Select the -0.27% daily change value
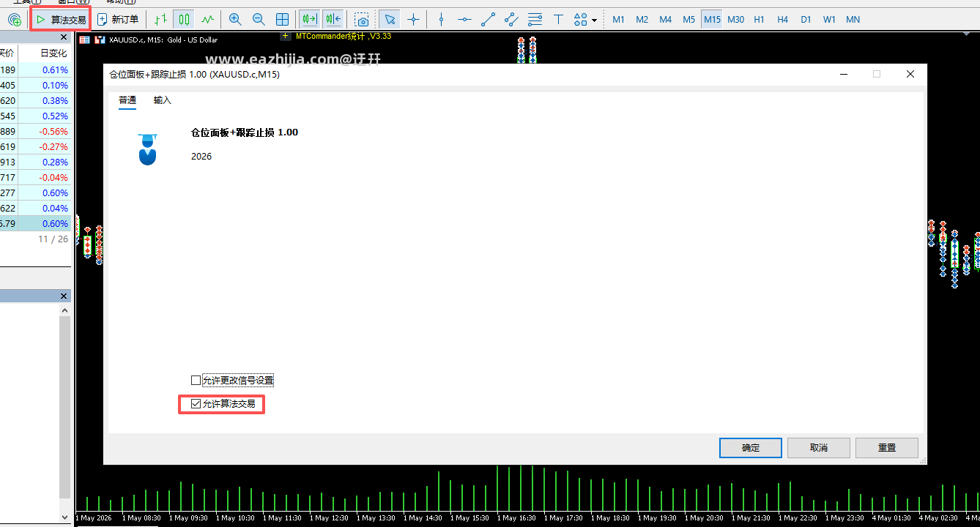The image size is (980, 527). click(x=53, y=147)
